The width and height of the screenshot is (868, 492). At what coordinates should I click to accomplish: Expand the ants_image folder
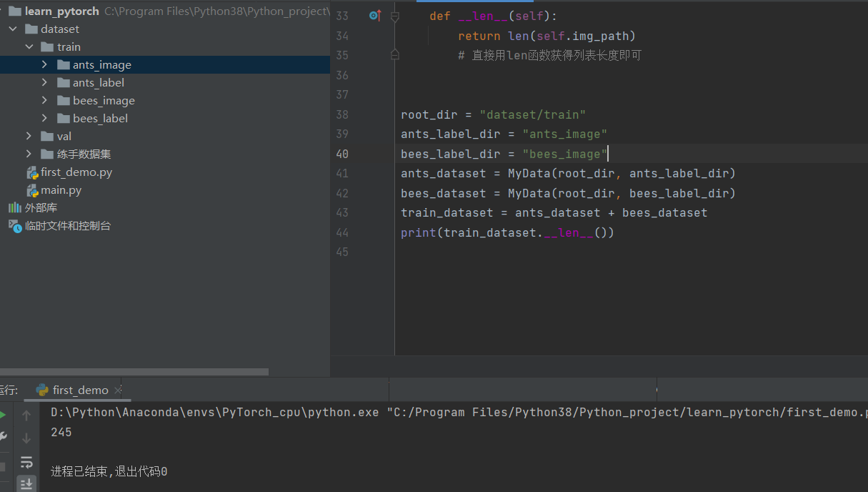[44, 65]
